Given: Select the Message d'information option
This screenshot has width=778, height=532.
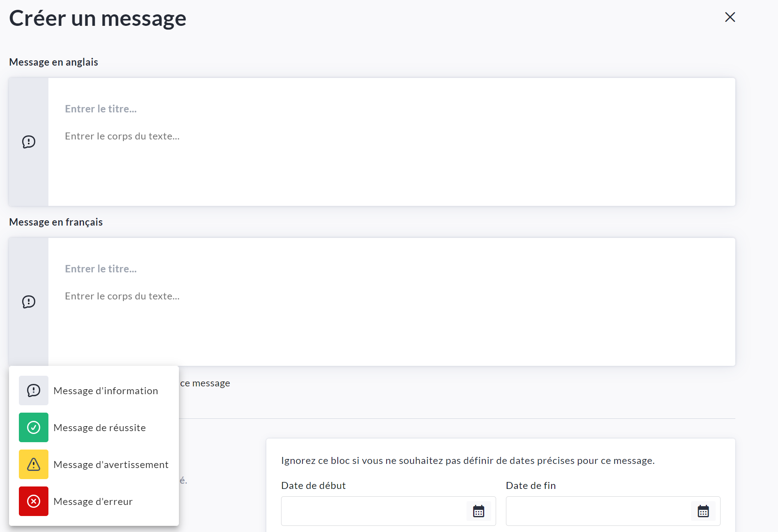Looking at the screenshot, I should pyautogui.click(x=105, y=391).
